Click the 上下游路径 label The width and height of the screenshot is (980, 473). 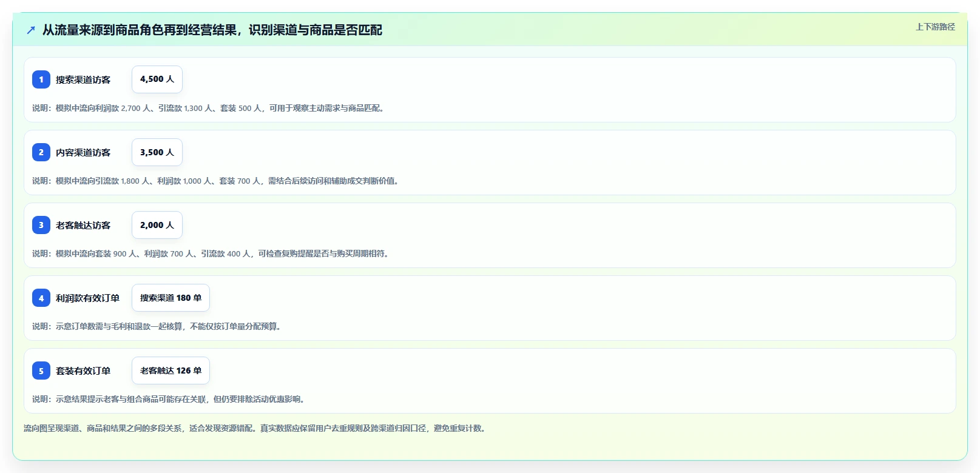click(x=935, y=27)
